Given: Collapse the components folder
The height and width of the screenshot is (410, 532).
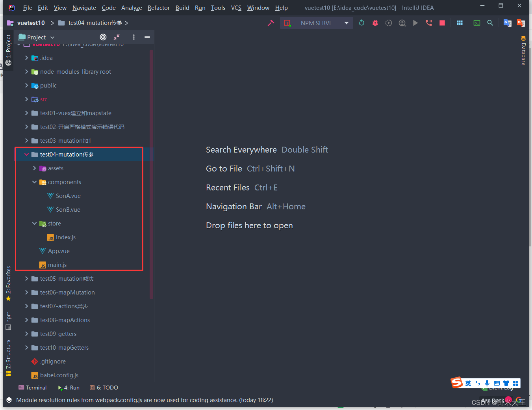Looking at the screenshot, I should [34, 182].
